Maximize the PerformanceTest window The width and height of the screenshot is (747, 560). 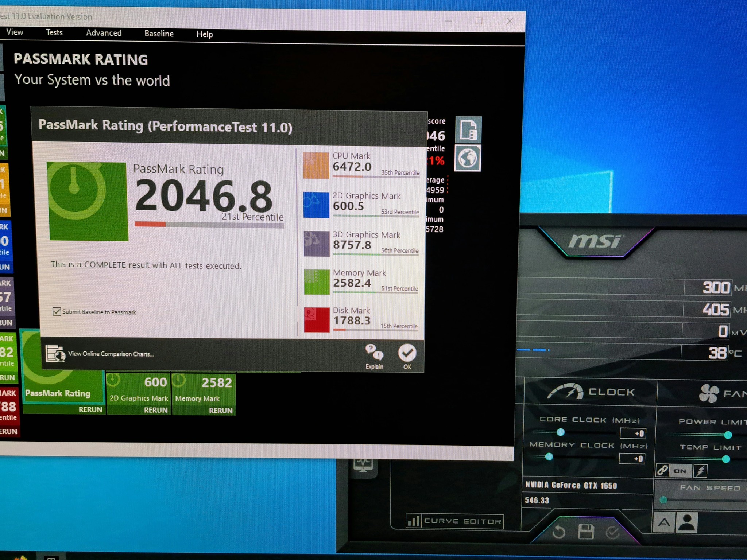tap(479, 21)
